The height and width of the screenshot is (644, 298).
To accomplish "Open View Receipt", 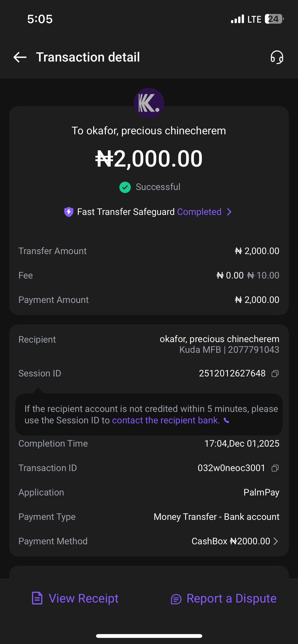I will pyautogui.click(x=84, y=598).
